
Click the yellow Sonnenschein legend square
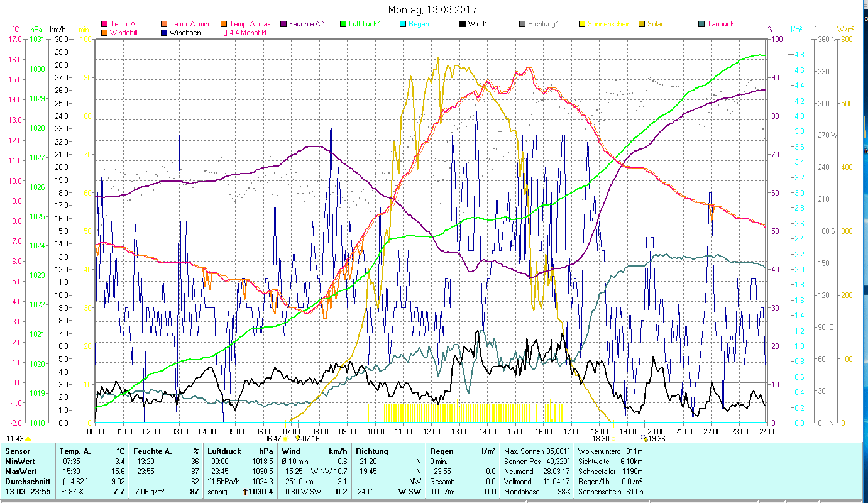pos(582,25)
